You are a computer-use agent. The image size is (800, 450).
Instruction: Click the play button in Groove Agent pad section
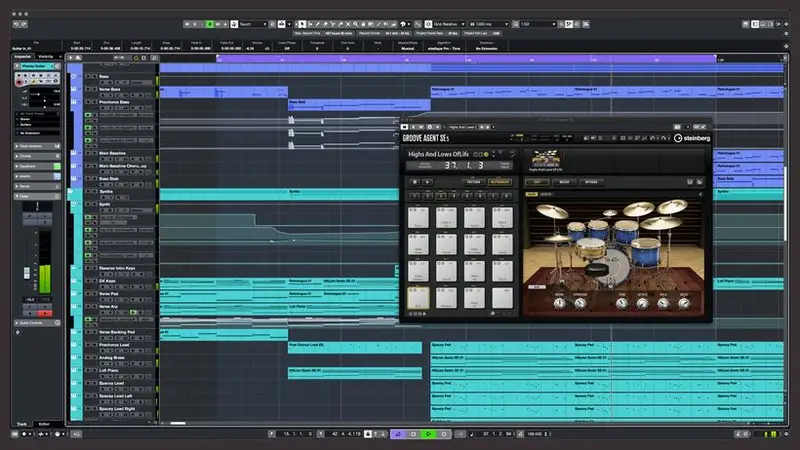tap(428, 182)
